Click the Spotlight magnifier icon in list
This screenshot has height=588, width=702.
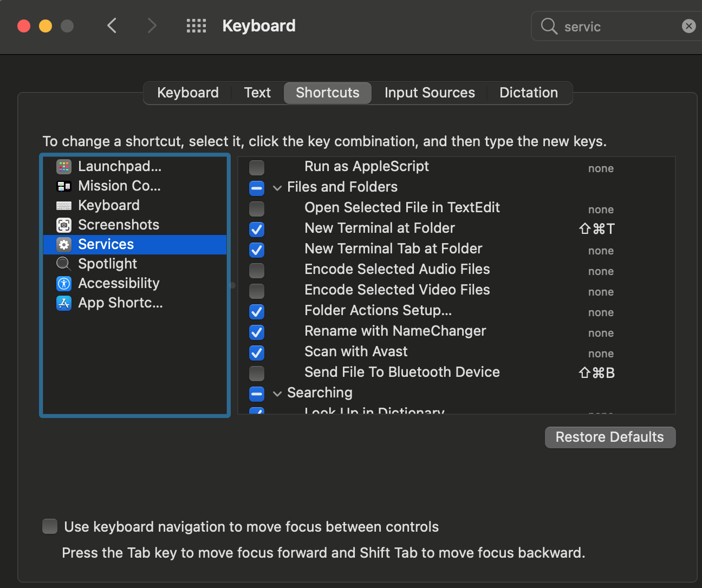pyautogui.click(x=64, y=264)
